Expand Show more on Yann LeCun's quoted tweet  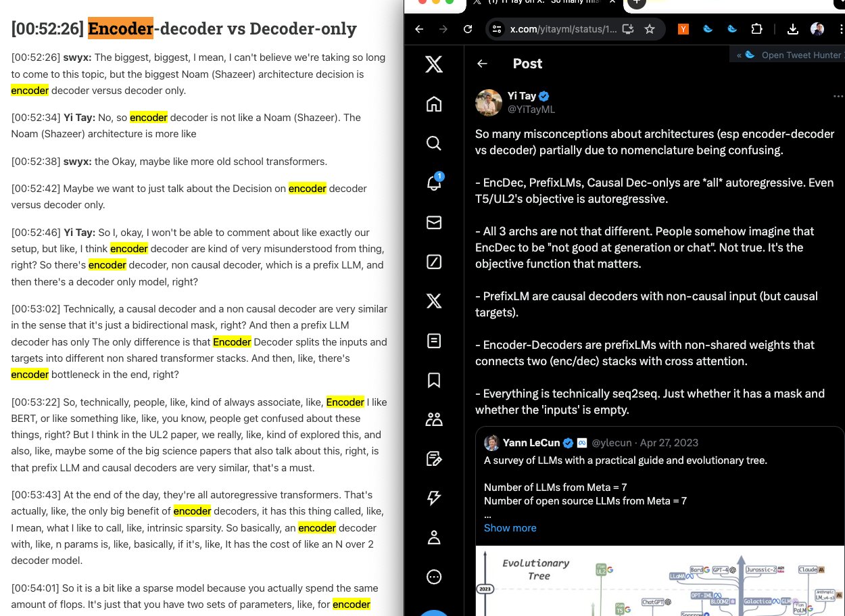510,528
